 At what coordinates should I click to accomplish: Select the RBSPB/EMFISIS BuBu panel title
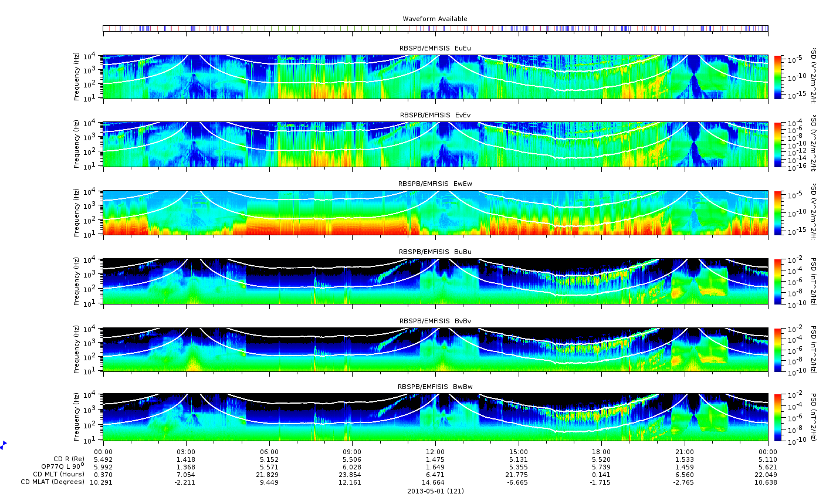tap(435, 252)
